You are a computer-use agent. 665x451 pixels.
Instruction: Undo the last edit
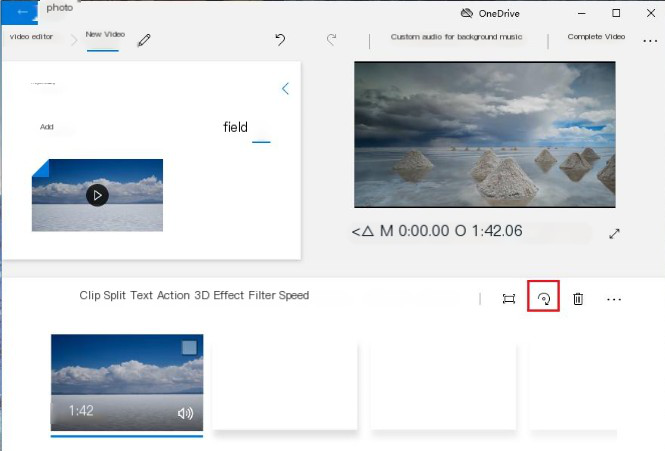(x=281, y=40)
